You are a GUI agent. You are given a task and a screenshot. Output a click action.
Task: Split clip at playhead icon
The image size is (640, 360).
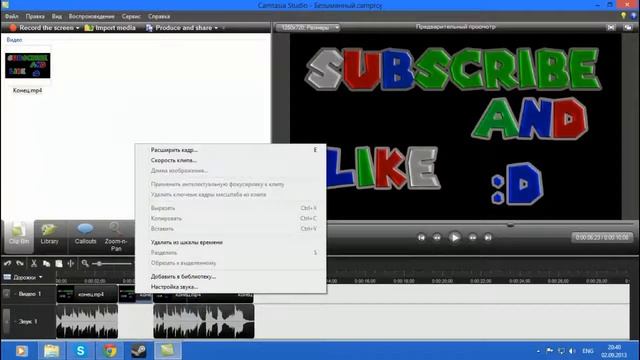[x=71, y=264]
